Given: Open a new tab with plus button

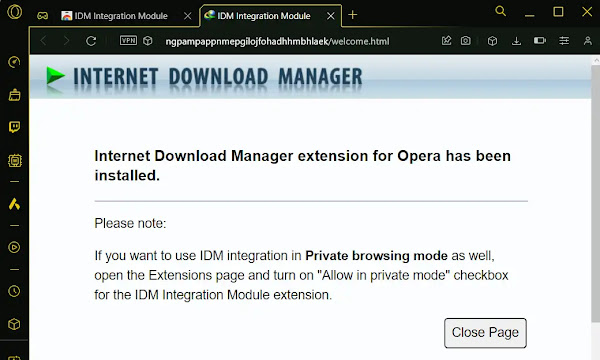Looking at the screenshot, I should (352, 15).
